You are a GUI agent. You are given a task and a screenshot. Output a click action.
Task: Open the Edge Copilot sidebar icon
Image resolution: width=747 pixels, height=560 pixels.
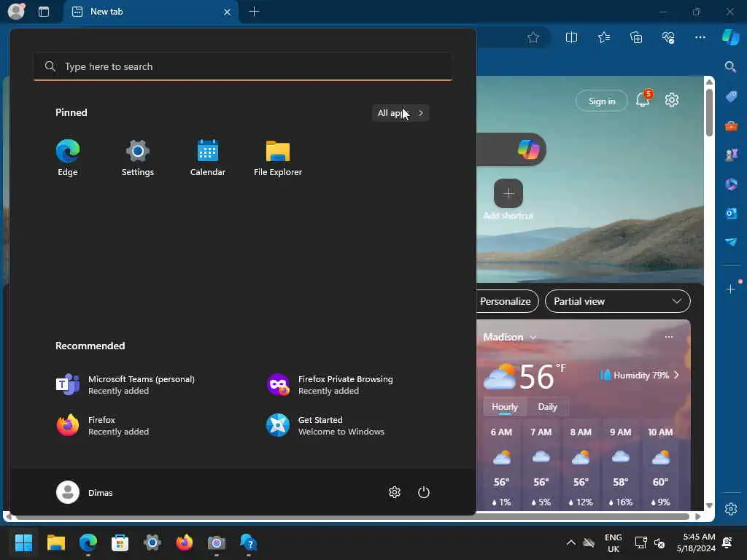click(x=731, y=37)
